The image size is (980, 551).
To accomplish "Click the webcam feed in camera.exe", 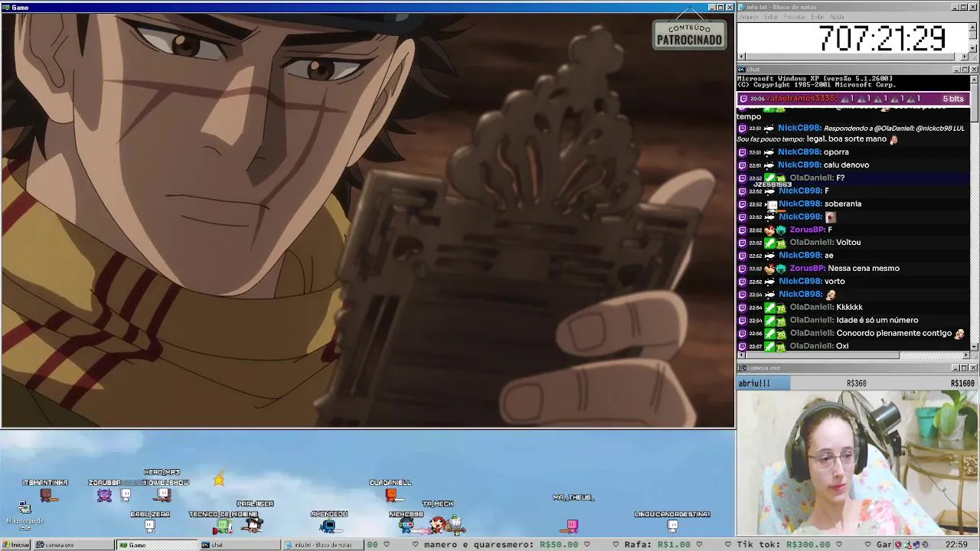I will tap(857, 463).
